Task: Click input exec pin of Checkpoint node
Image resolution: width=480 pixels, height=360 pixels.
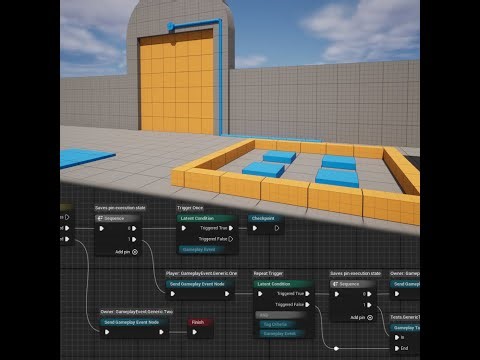Action: (255, 228)
